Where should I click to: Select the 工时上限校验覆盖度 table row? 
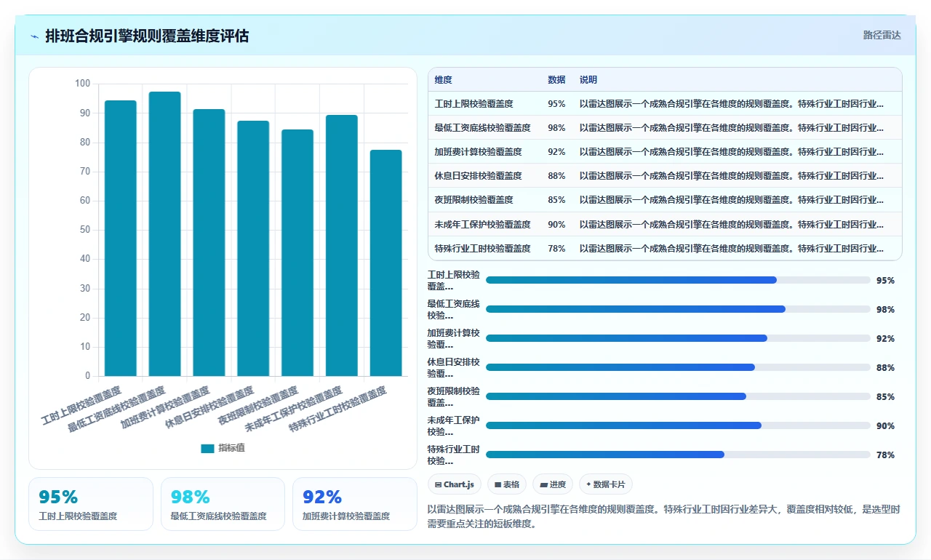(x=665, y=103)
